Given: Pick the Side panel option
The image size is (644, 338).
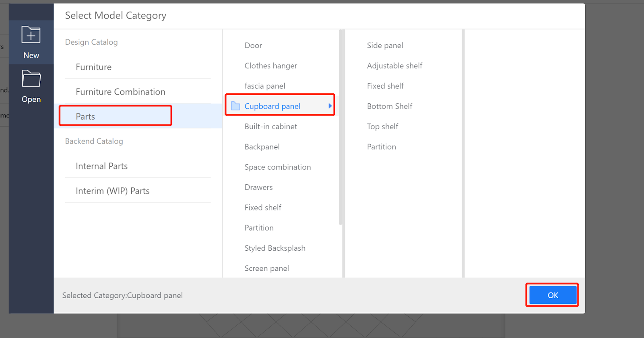Looking at the screenshot, I should [x=385, y=45].
